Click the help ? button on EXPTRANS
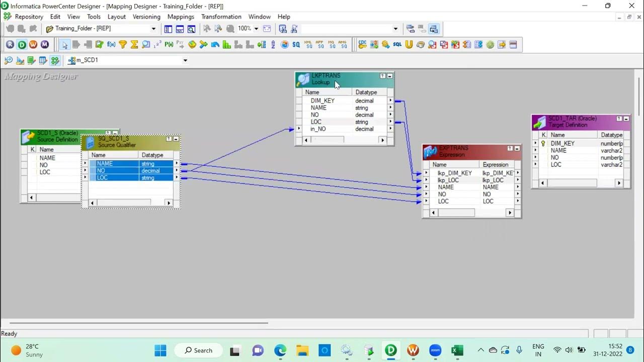 (510, 149)
